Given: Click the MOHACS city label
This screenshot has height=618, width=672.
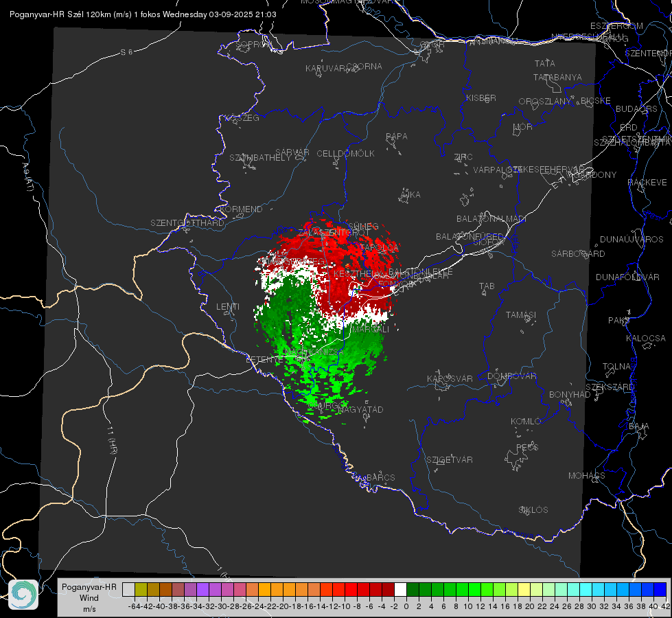Looking at the screenshot, I should click(587, 476).
